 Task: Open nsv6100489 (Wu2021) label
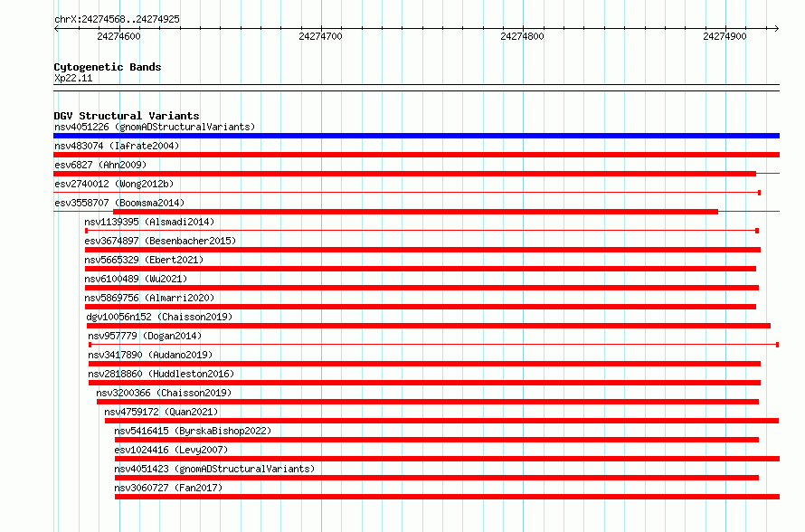pyautogui.click(x=136, y=279)
